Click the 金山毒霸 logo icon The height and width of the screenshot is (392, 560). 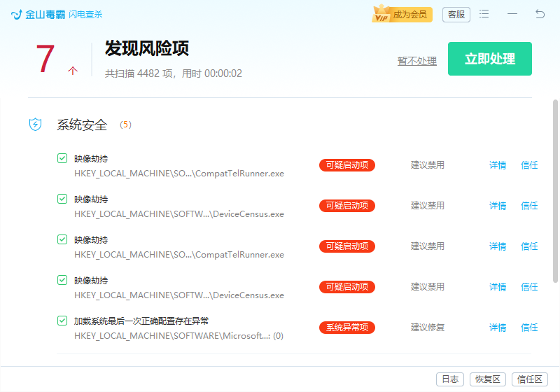16,14
